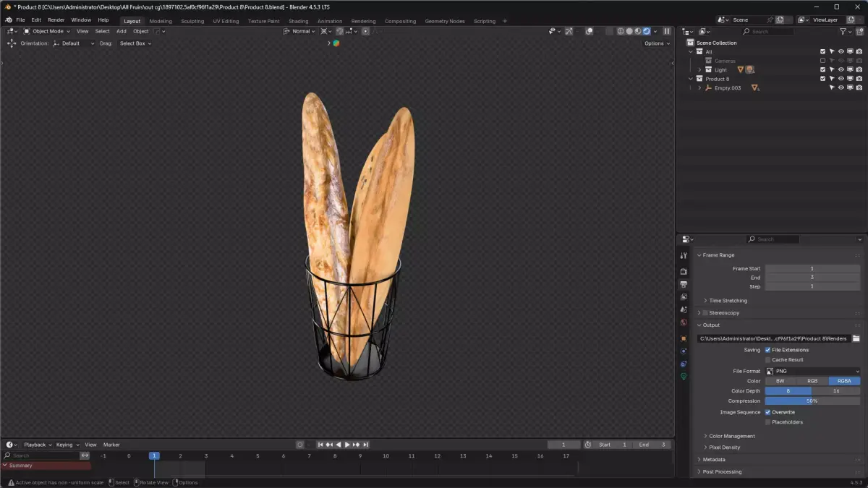Viewport: 868px width, 488px height.
Task: Open the Normal transform orientation dropdown
Action: [299, 31]
